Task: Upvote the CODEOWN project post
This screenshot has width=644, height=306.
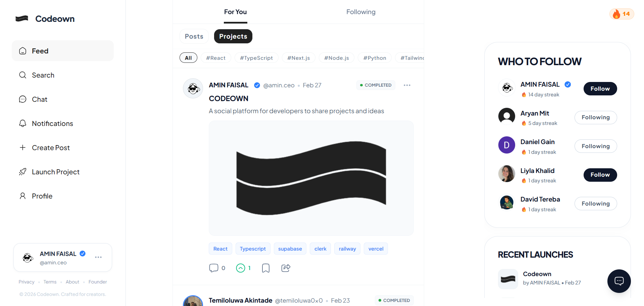Action: tap(241, 268)
